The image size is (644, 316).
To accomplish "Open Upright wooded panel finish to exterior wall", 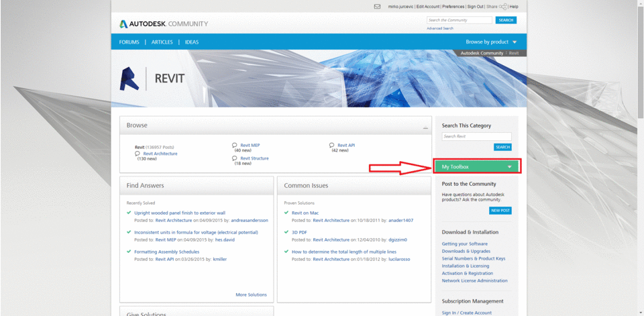I will tap(180, 213).
